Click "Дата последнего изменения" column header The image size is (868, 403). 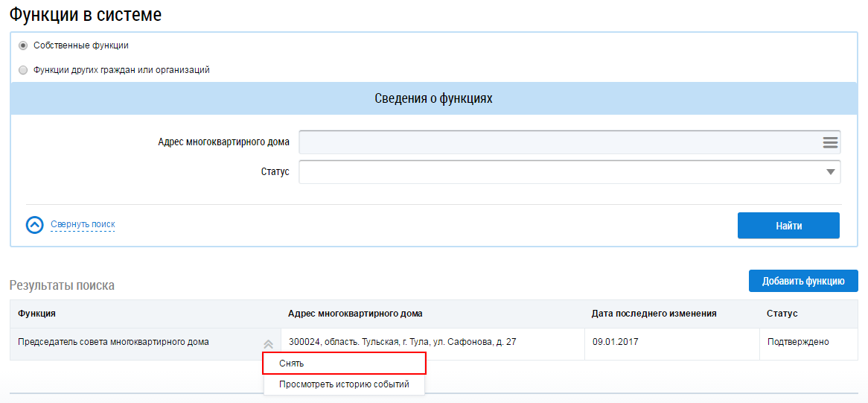(x=654, y=314)
